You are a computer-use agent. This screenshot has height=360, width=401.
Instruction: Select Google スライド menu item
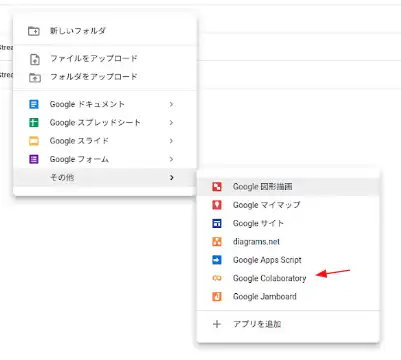pyautogui.click(x=105, y=141)
